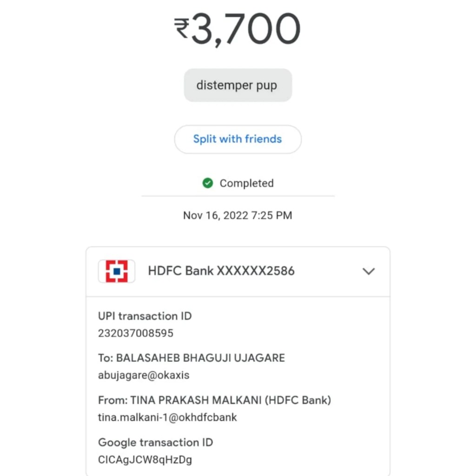This screenshot has width=476, height=476.
Task: Select the Google ID CICAgJCW8qHzDg
Action: pos(145,460)
